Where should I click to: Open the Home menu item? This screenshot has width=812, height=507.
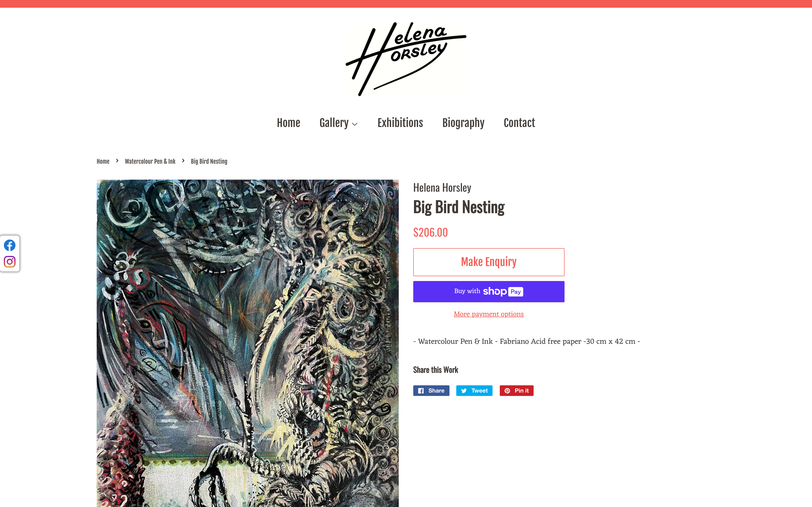tap(288, 123)
